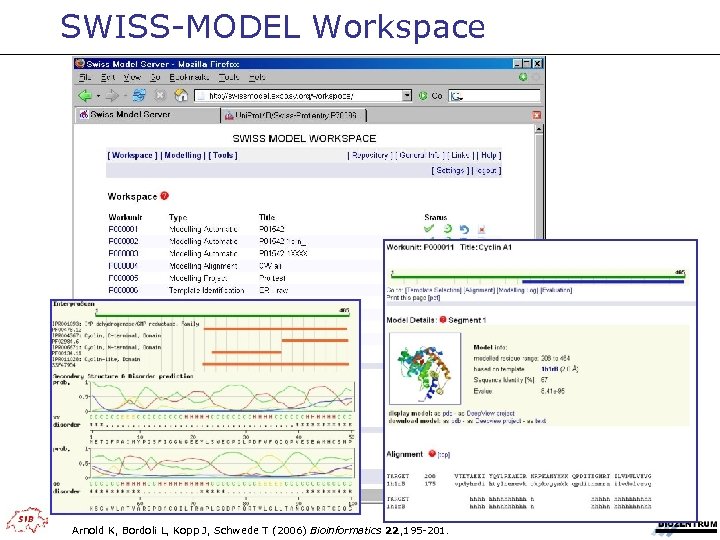Click the search engine icon in the search box

[x=456, y=96]
